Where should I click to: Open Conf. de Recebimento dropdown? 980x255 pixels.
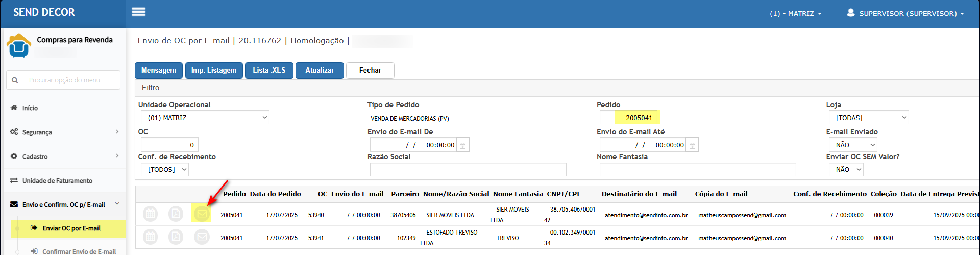pyautogui.click(x=165, y=169)
